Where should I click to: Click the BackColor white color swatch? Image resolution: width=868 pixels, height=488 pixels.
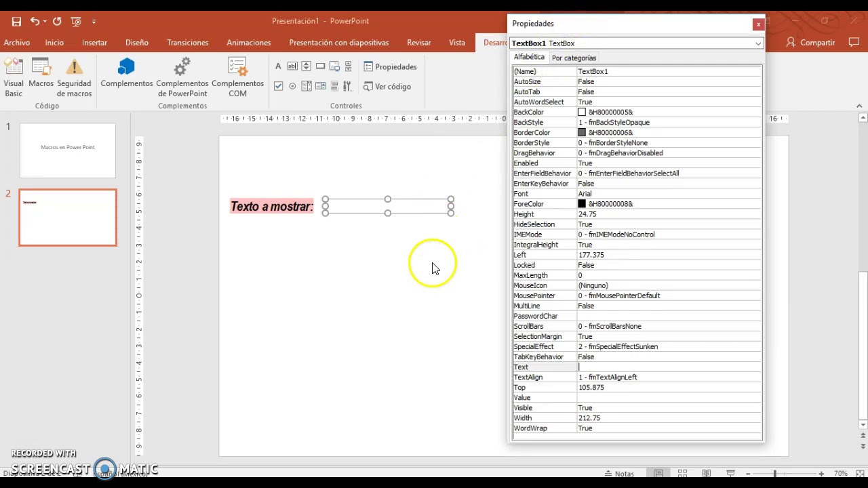pyautogui.click(x=582, y=113)
